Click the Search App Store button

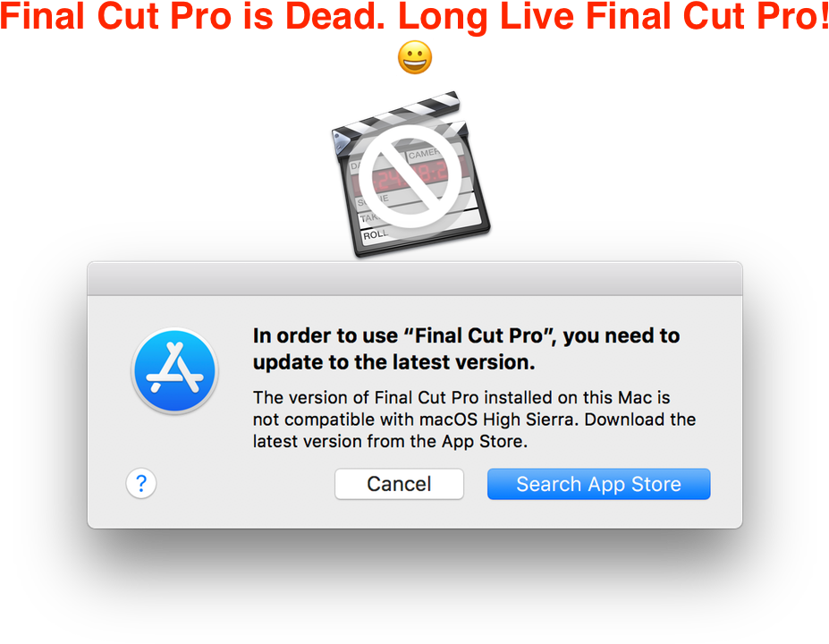598,484
